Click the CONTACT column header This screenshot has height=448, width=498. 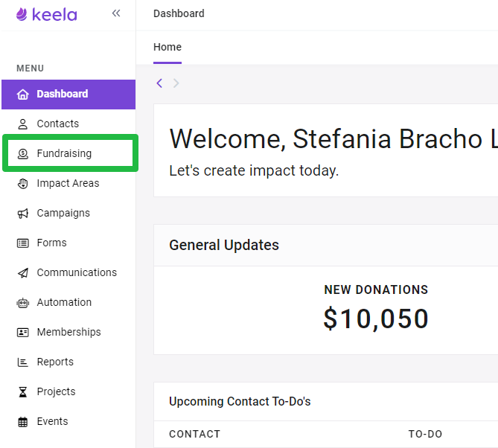195,434
